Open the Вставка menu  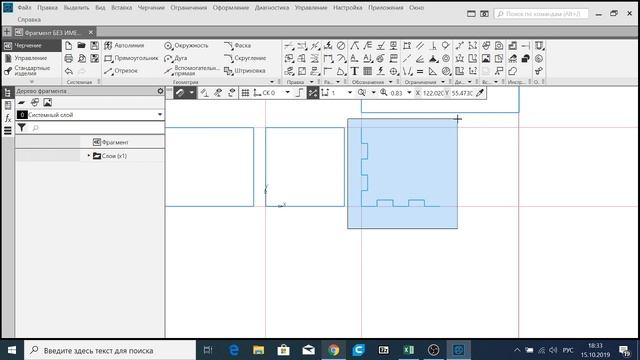click(122, 8)
